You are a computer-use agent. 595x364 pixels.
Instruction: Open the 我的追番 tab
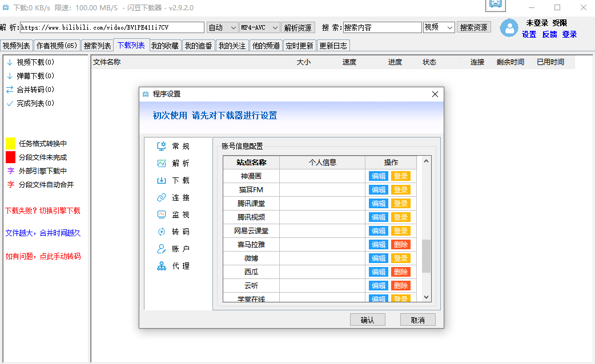pyautogui.click(x=199, y=46)
